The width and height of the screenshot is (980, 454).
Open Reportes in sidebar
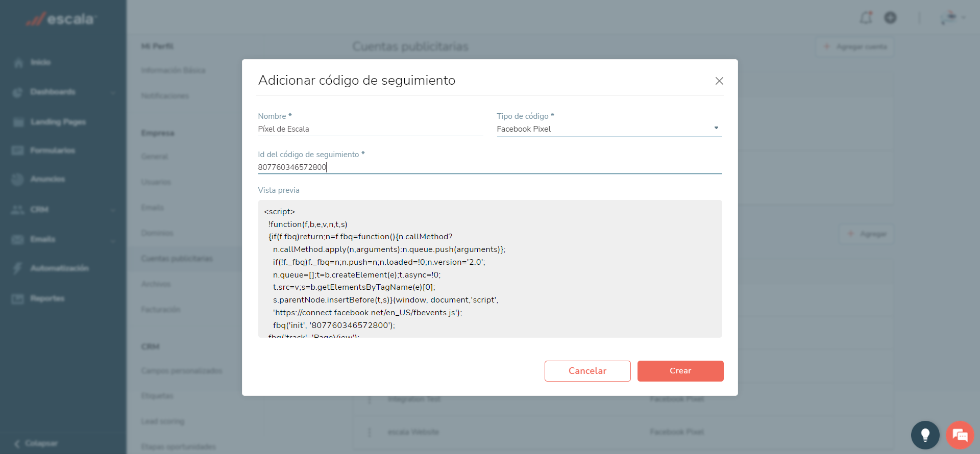coord(47,298)
